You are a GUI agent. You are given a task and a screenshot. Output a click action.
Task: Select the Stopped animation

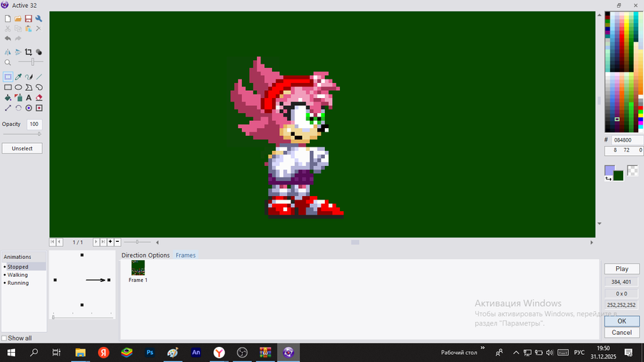pos(18,267)
